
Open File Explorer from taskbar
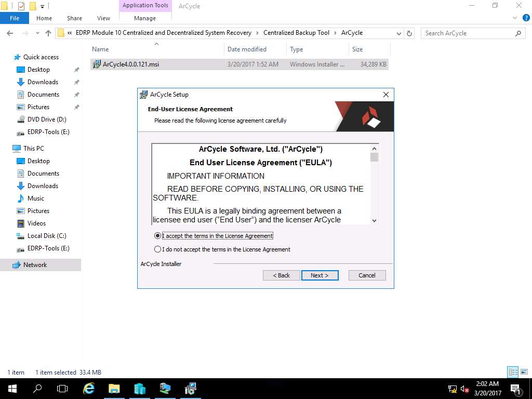tap(114, 389)
